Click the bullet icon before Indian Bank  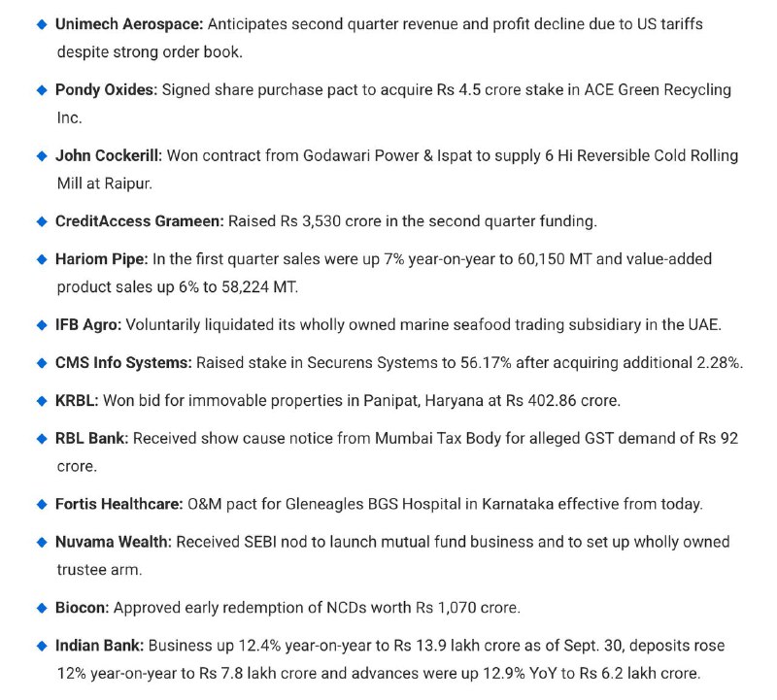point(42,646)
